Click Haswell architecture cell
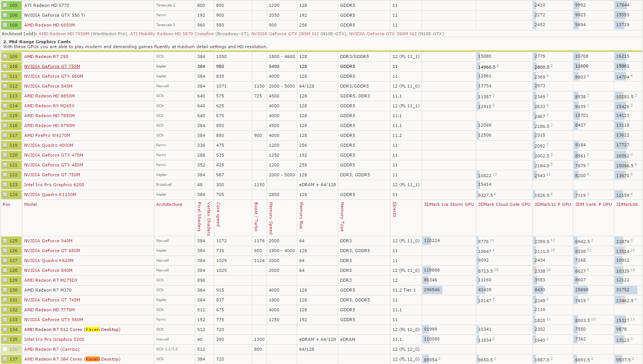This screenshot has width=643, height=364. [163, 339]
